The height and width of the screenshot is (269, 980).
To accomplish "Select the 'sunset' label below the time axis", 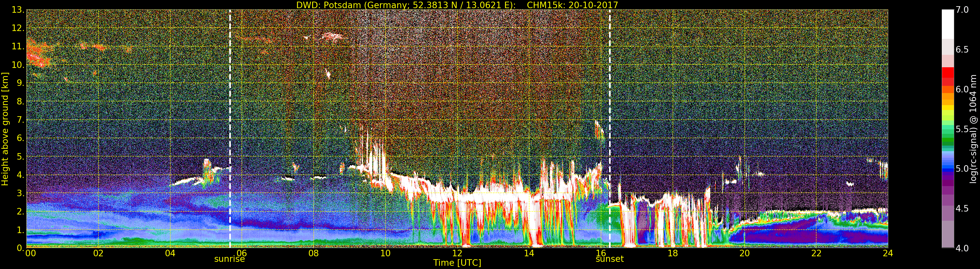I will (x=609, y=259).
